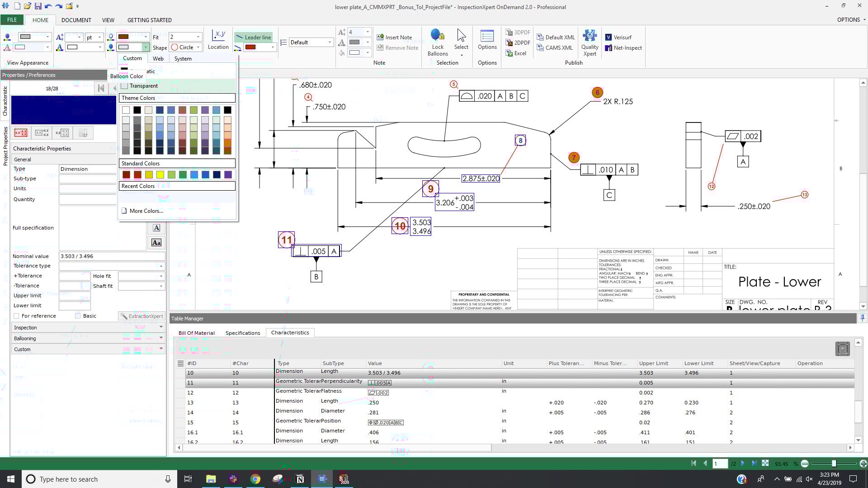This screenshot has height=488, width=868.
Task: Switch to the Bill Of Material tab
Action: pos(196,333)
